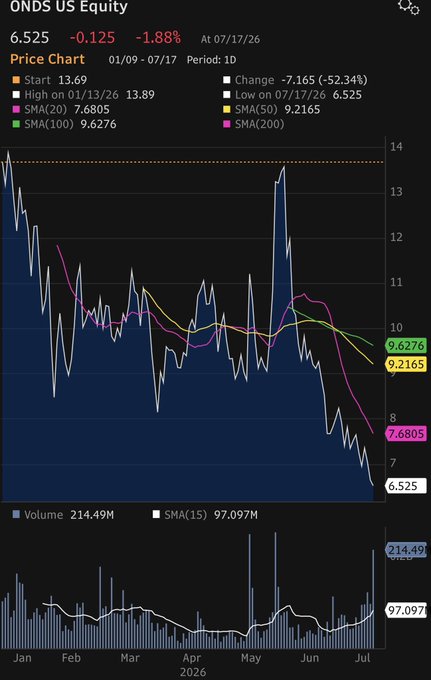Click the orange Start legend swatch
Image resolution: width=431 pixels, height=680 pixels.
[x=16, y=80]
